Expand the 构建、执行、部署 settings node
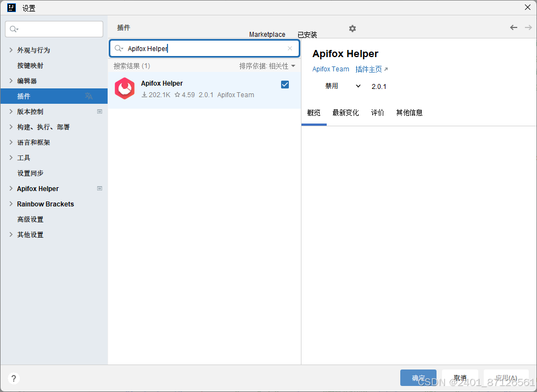This screenshot has height=392, width=537. point(11,127)
